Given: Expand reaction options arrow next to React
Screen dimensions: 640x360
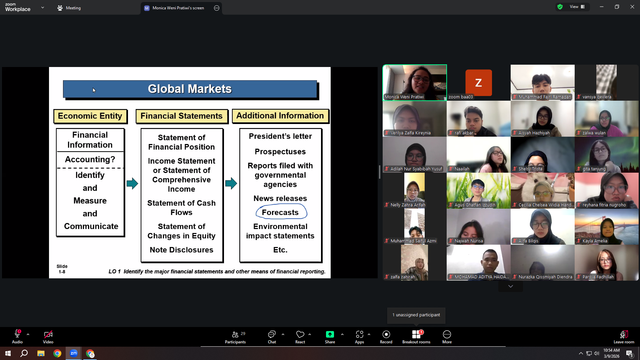Looking at the screenshot, I should (310, 334).
